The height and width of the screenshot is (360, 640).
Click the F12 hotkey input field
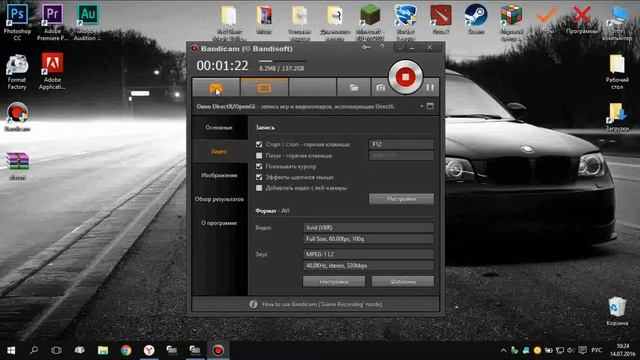[401, 144]
